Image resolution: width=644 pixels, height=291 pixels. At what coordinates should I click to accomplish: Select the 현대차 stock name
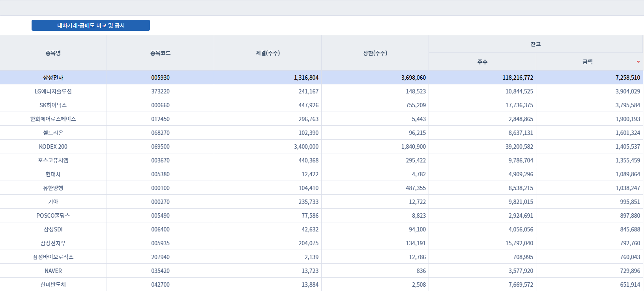[x=53, y=174]
